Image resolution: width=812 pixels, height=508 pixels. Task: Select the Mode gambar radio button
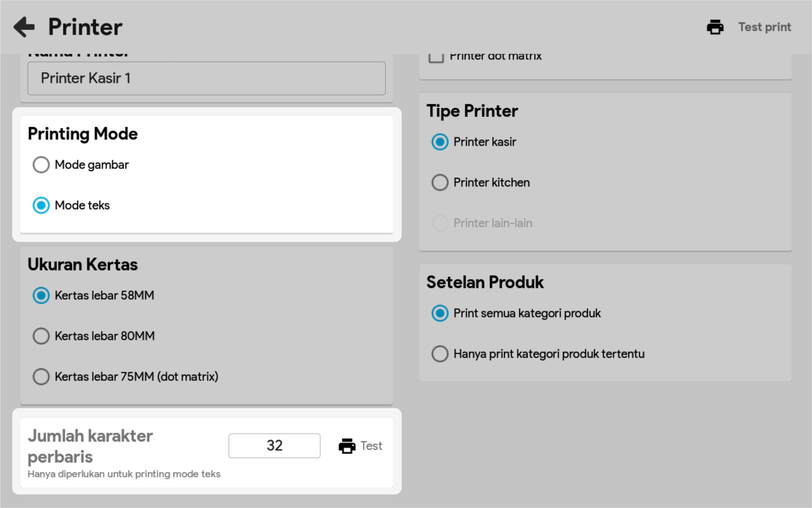pyautogui.click(x=41, y=165)
